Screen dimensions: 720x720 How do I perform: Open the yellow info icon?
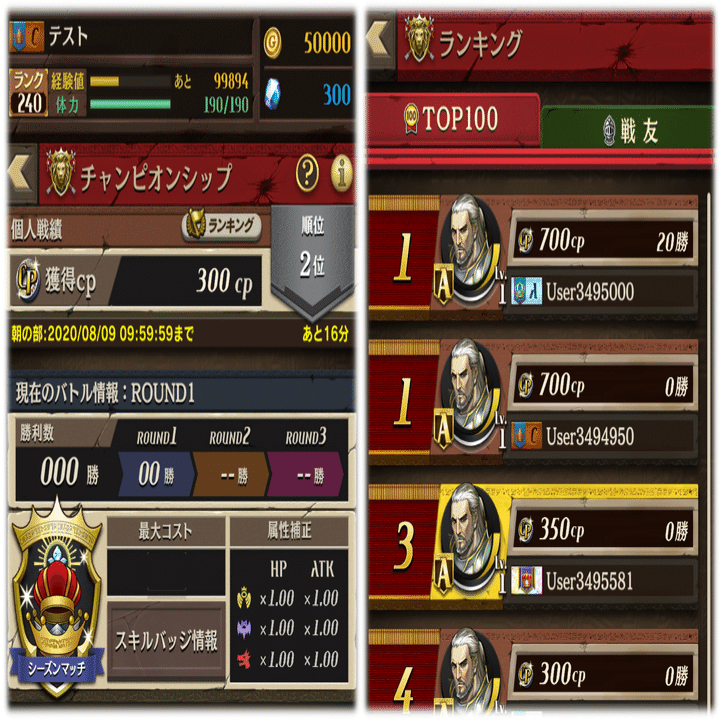pos(342,173)
